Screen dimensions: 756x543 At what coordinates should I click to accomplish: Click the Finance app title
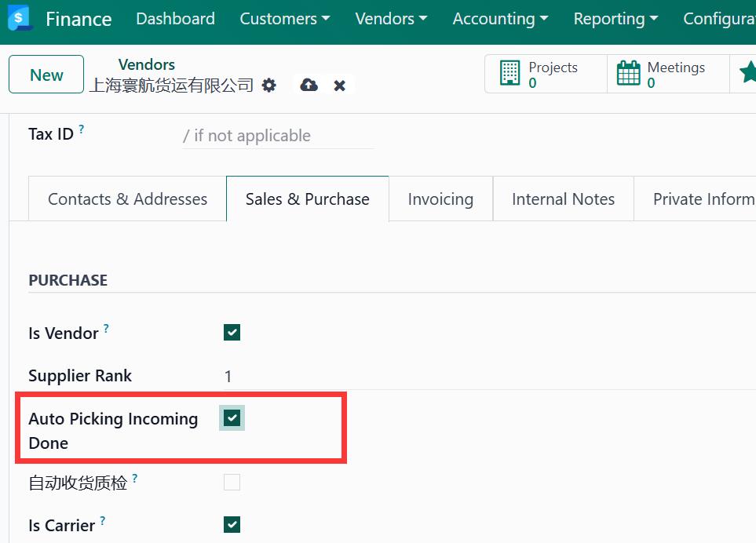(79, 20)
